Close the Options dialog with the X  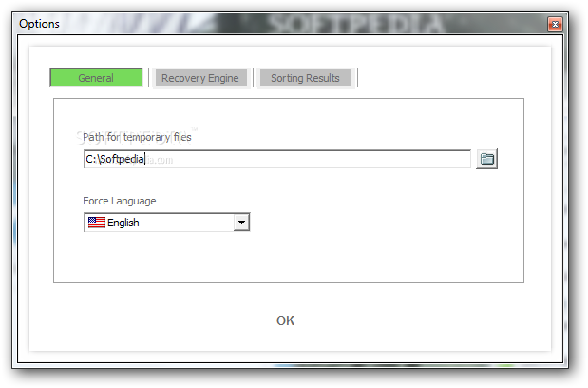[555, 25]
